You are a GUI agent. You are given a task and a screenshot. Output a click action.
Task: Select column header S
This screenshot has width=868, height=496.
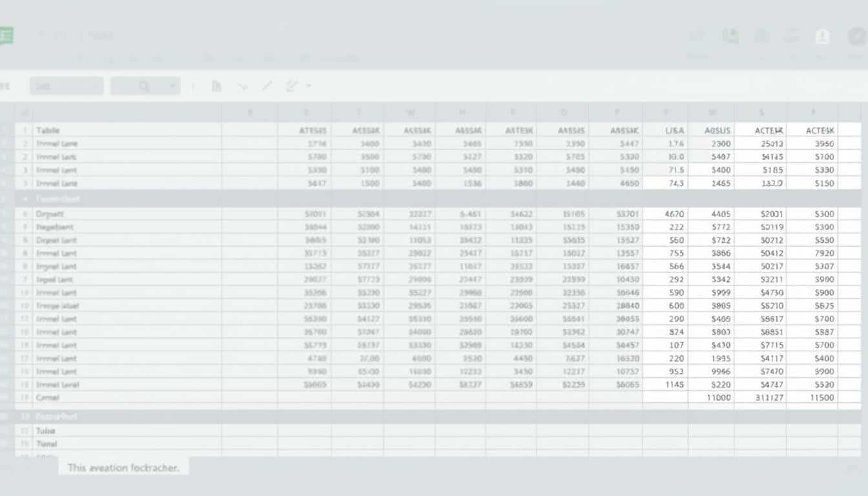pyautogui.click(x=761, y=112)
